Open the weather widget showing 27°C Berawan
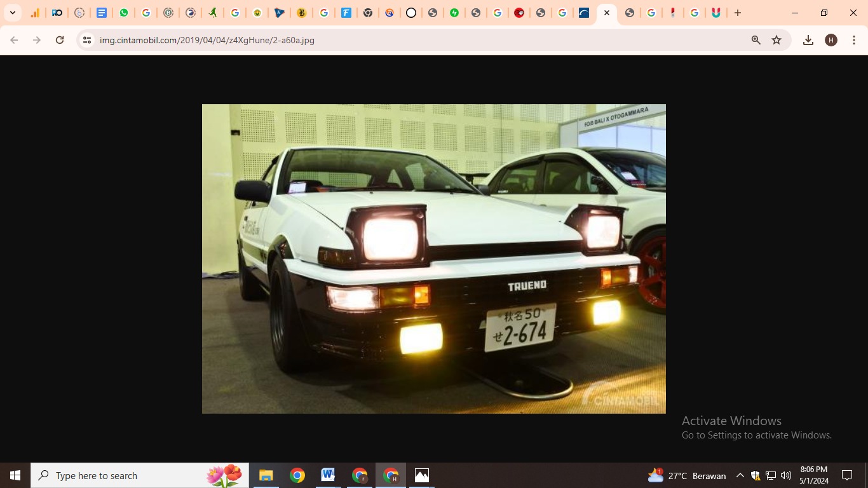This screenshot has height=488, width=868. click(x=686, y=475)
